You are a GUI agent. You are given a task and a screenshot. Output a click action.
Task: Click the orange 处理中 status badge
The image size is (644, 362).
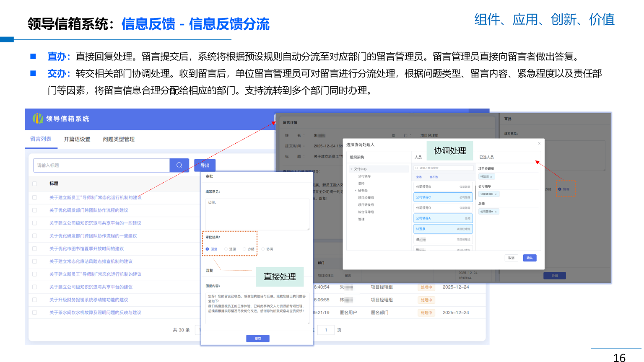click(x=426, y=287)
